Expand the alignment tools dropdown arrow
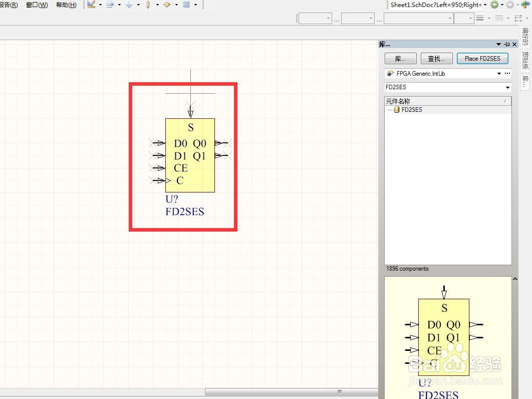This screenshot has width=532, height=399. click(x=119, y=5)
